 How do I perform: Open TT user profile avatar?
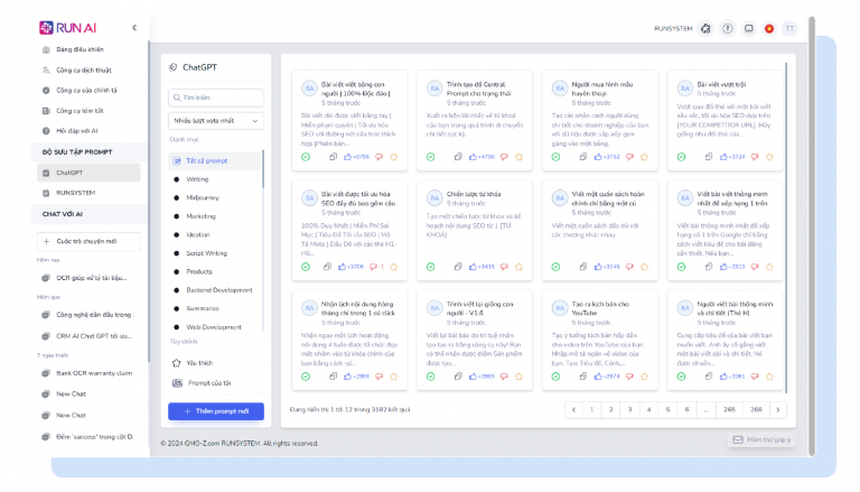click(790, 29)
